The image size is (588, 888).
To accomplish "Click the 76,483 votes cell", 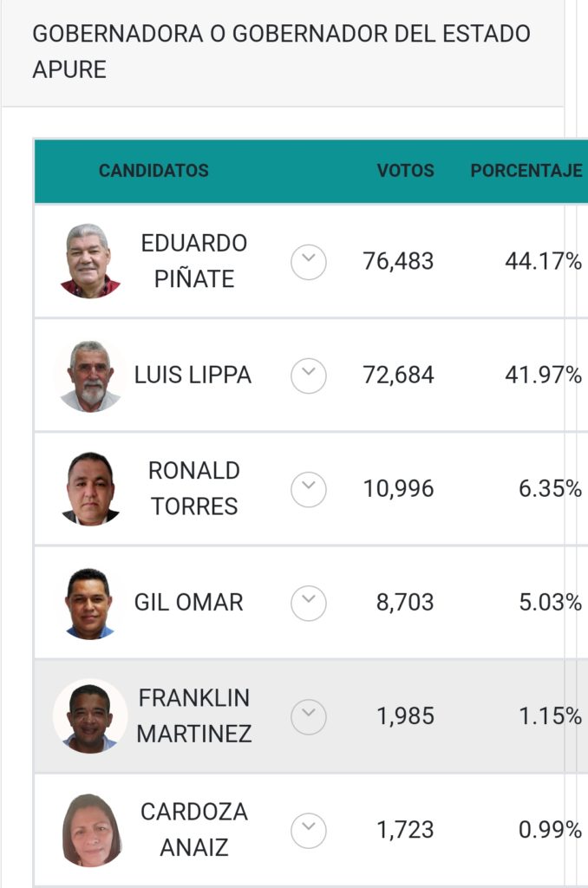I will click(x=398, y=262).
